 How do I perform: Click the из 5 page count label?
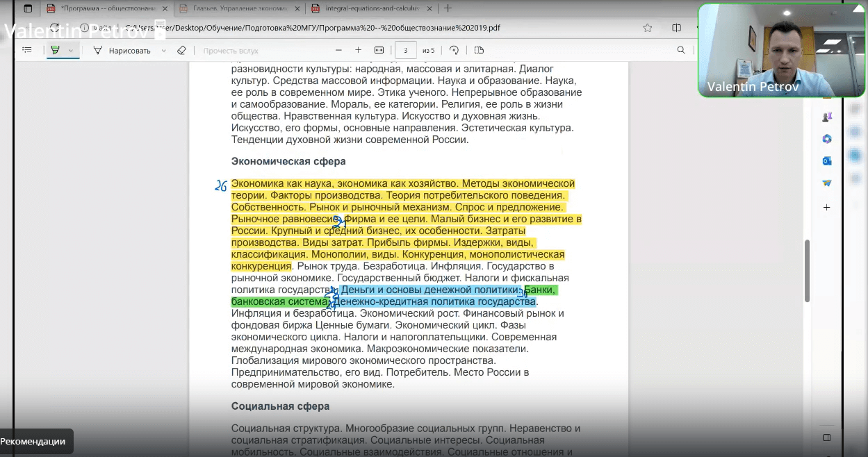click(x=428, y=50)
